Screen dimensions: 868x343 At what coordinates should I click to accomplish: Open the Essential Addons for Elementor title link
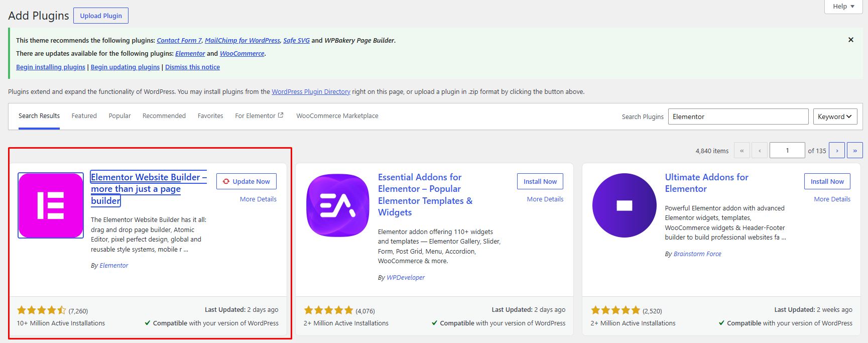(425, 195)
